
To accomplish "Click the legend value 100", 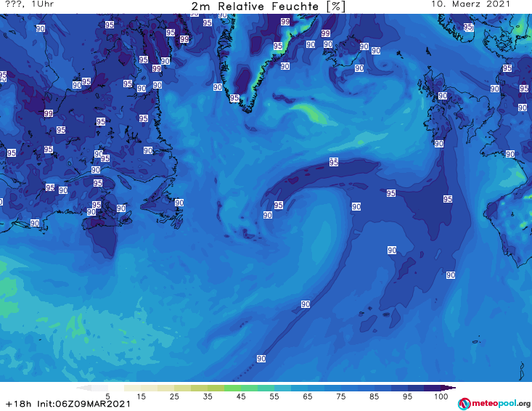I will click(x=441, y=396).
